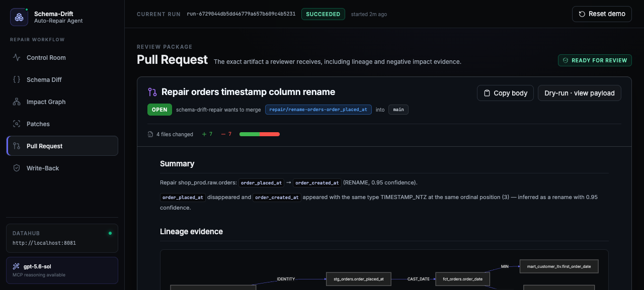Click the 4 files changed text
The image size is (644, 290).
click(175, 134)
